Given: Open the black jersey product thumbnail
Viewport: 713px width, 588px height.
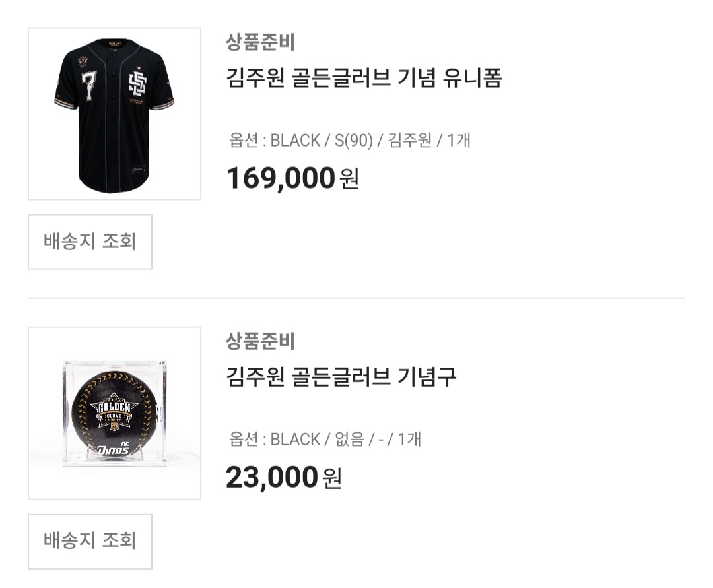Looking at the screenshot, I should (114, 114).
